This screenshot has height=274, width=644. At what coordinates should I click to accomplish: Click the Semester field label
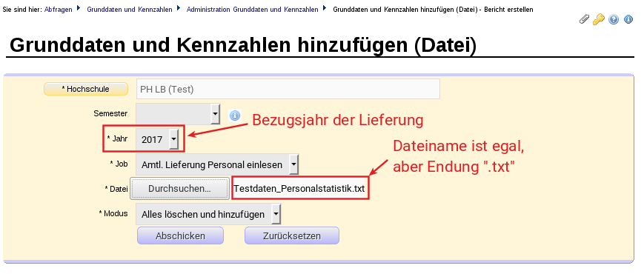110,113
